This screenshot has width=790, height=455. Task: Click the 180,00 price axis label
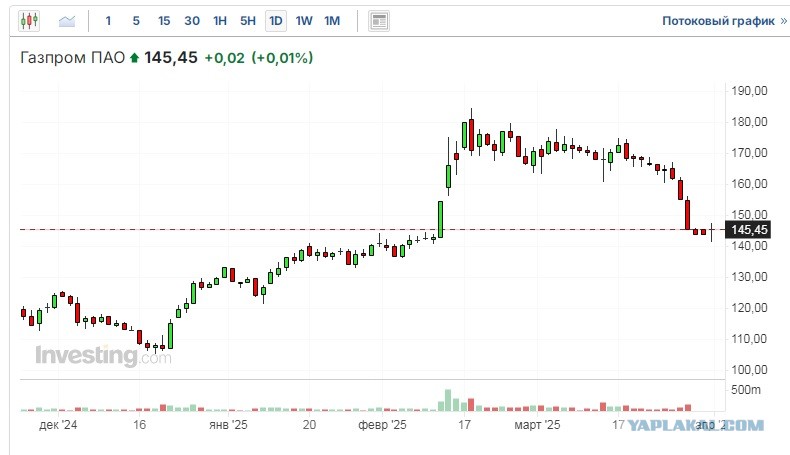pos(749,122)
